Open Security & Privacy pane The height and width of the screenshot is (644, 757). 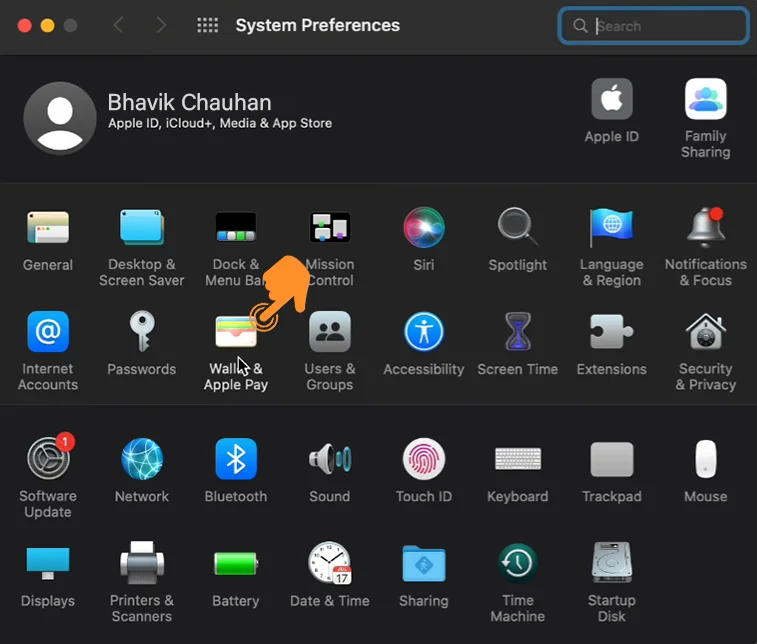coord(706,332)
